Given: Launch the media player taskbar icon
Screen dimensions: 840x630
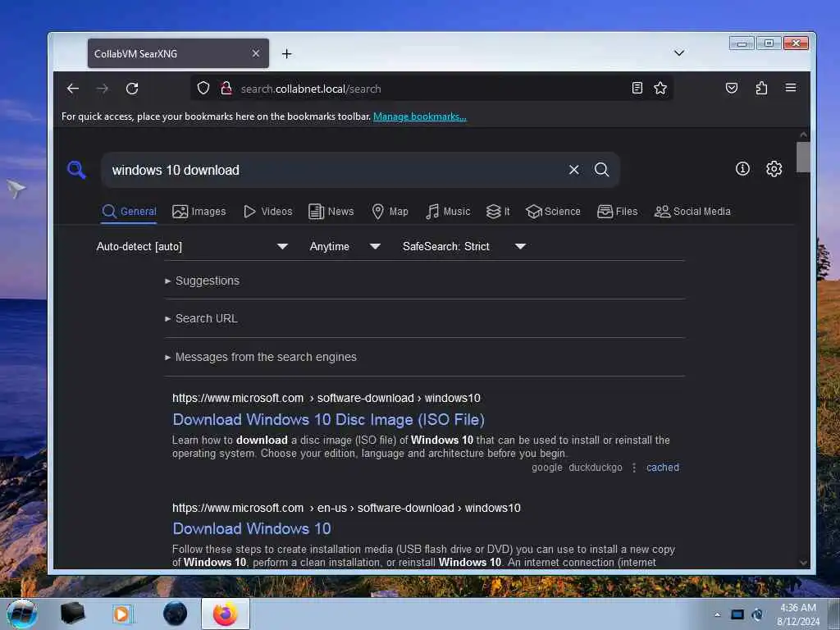Looking at the screenshot, I should 123,614.
